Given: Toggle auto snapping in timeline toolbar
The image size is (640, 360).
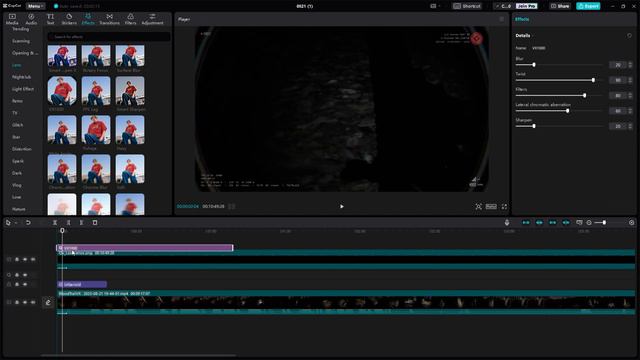Looking at the screenshot, I should pos(539,222).
